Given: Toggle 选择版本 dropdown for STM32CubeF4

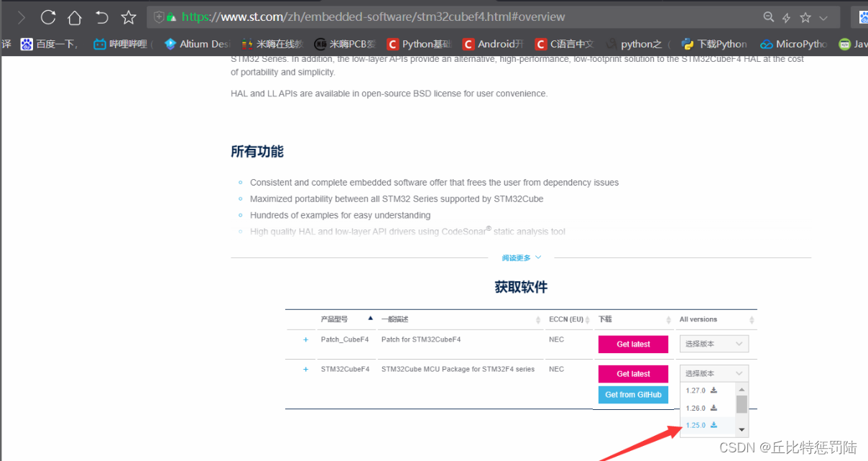Looking at the screenshot, I should pos(714,373).
